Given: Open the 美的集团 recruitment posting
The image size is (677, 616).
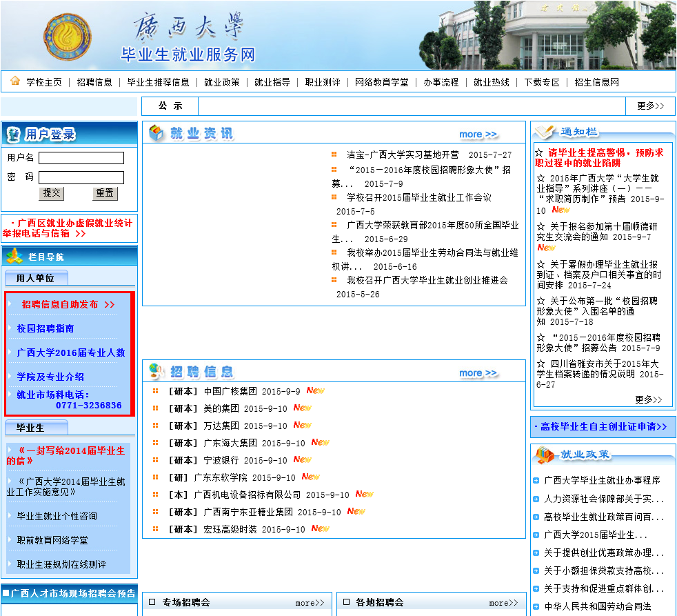Looking at the screenshot, I should pyautogui.click(x=221, y=408).
